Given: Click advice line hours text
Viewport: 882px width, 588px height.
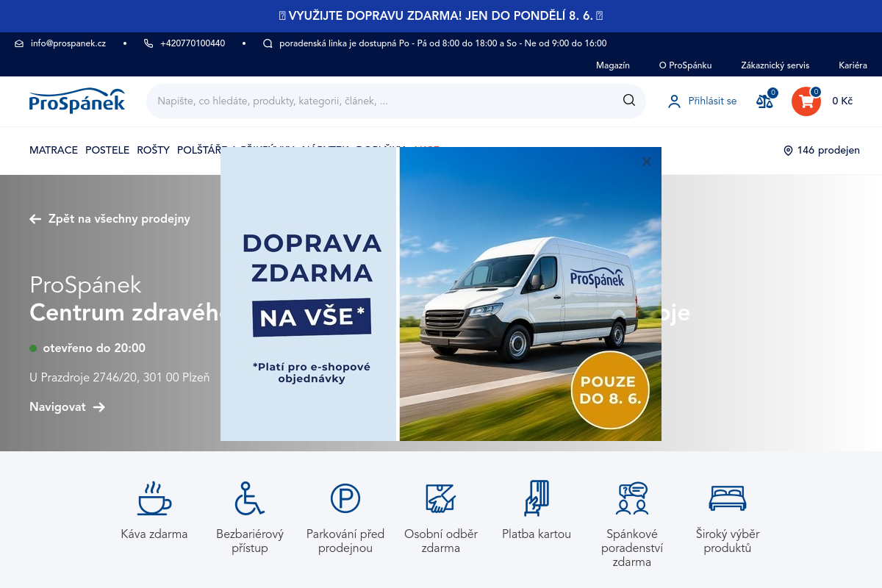Looking at the screenshot, I should (x=443, y=43).
